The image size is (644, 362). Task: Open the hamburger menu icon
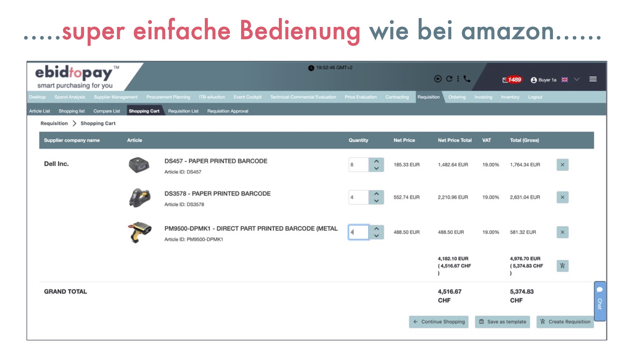click(593, 79)
